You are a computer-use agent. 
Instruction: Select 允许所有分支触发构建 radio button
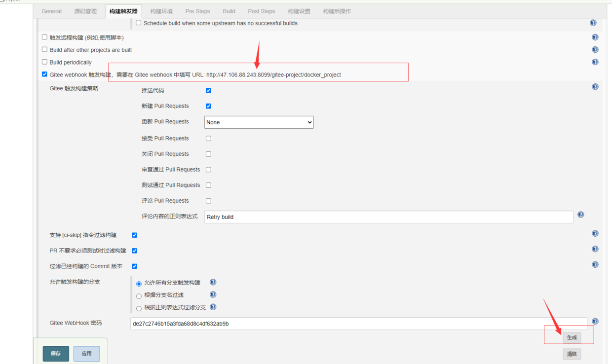(139, 284)
